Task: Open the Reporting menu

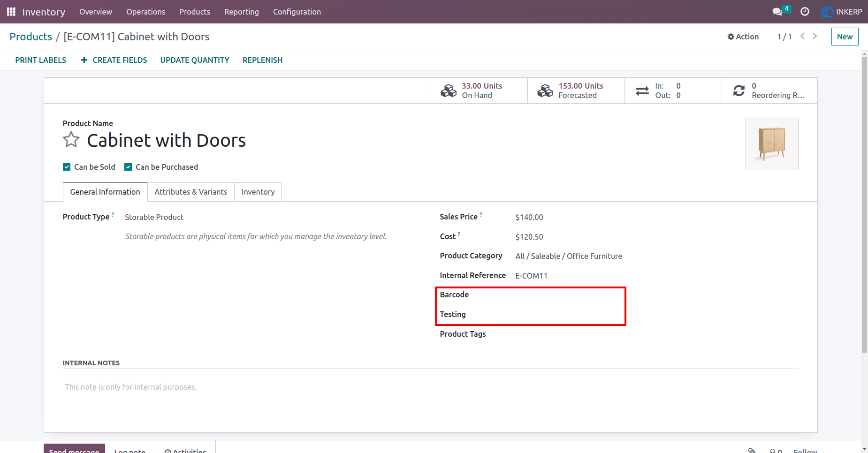Action: [242, 12]
